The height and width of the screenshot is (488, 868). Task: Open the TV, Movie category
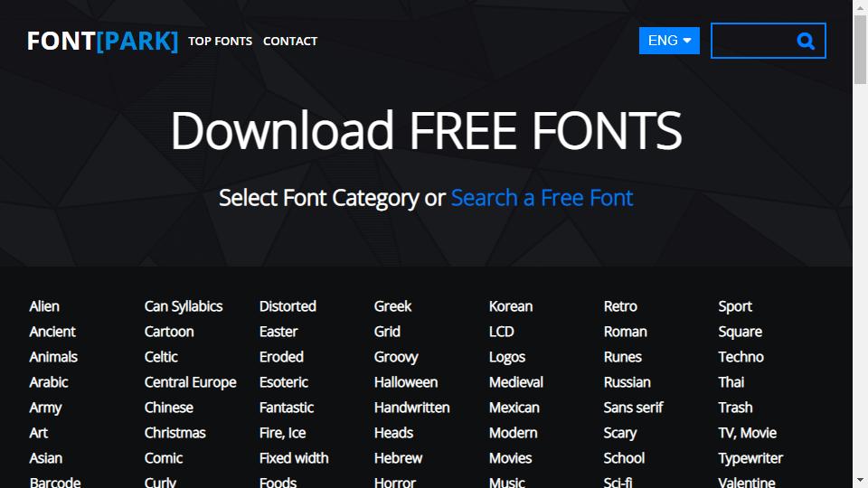click(748, 433)
